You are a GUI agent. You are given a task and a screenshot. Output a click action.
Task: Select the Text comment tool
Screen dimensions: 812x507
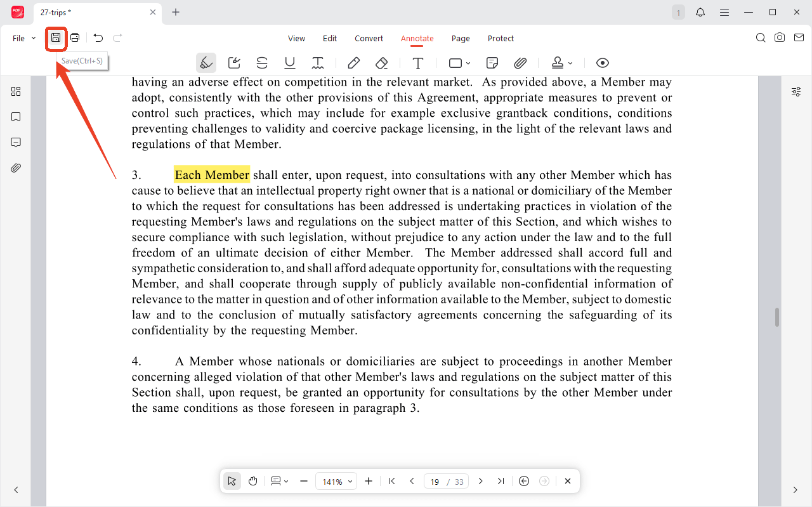coord(418,63)
